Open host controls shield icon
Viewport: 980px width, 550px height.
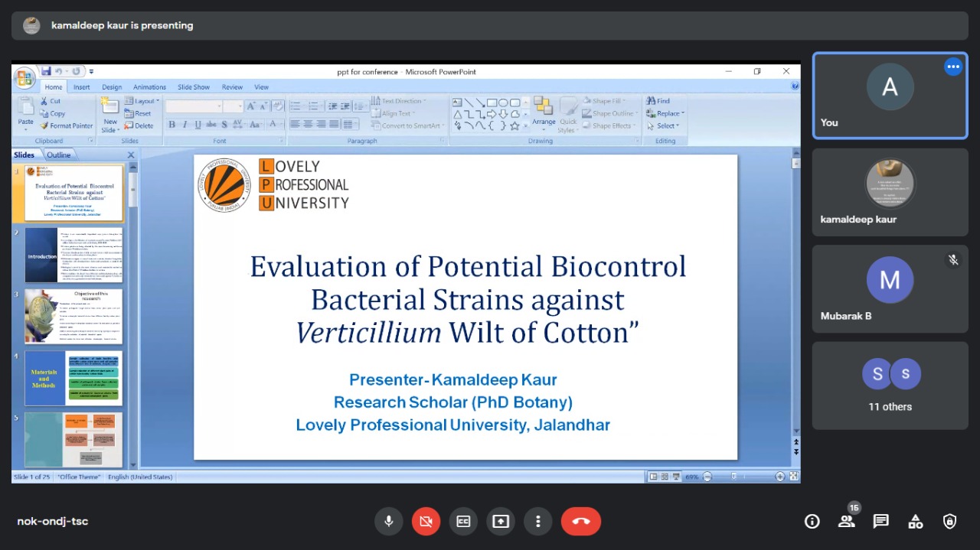950,522
